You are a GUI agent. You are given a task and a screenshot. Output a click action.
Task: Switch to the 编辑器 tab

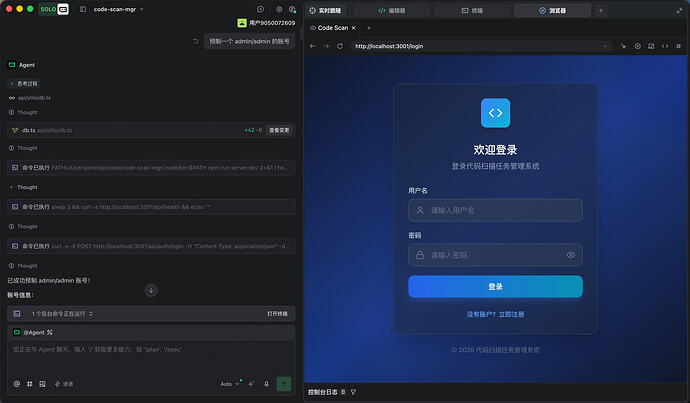pyautogui.click(x=392, y=11)
